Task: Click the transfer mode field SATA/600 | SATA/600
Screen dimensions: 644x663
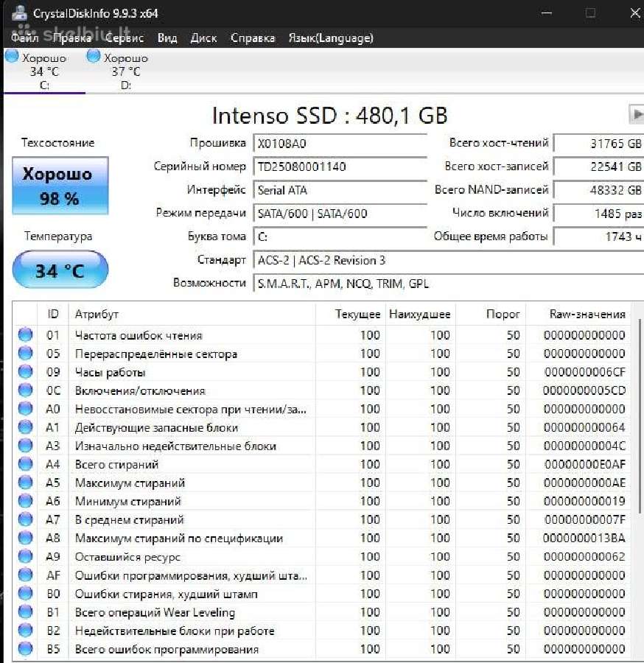Action: (x=340, y=213)
